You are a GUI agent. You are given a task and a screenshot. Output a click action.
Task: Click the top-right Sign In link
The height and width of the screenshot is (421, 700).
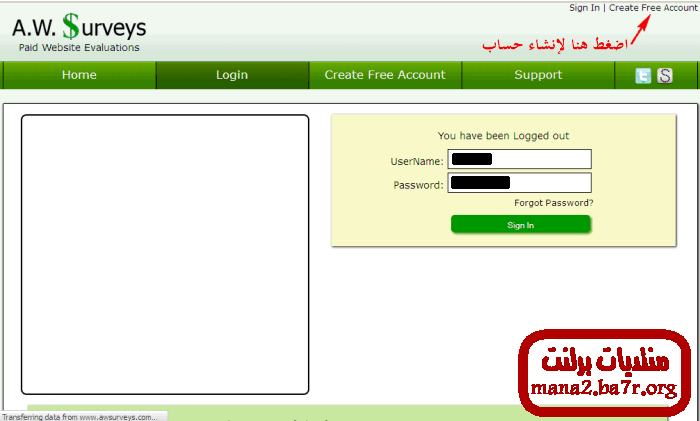pyautogui.click(x=584, y=8)
